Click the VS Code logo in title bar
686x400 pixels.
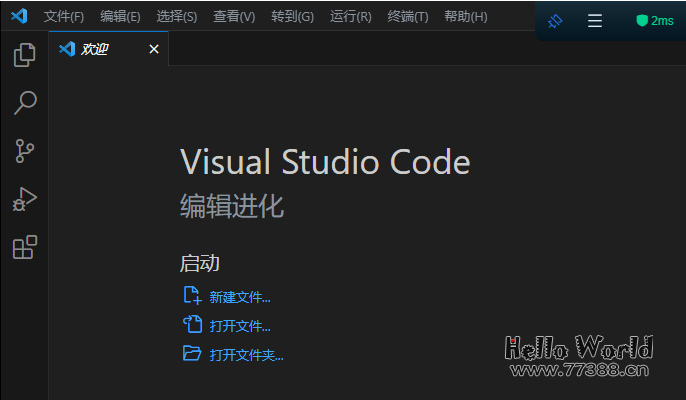click(x=19, y=16)
